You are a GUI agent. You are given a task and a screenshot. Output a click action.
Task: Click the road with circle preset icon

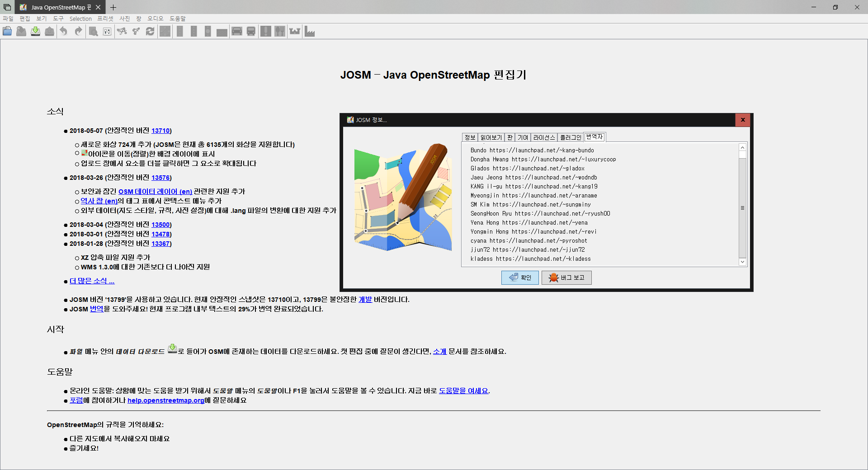coord(208,31)
